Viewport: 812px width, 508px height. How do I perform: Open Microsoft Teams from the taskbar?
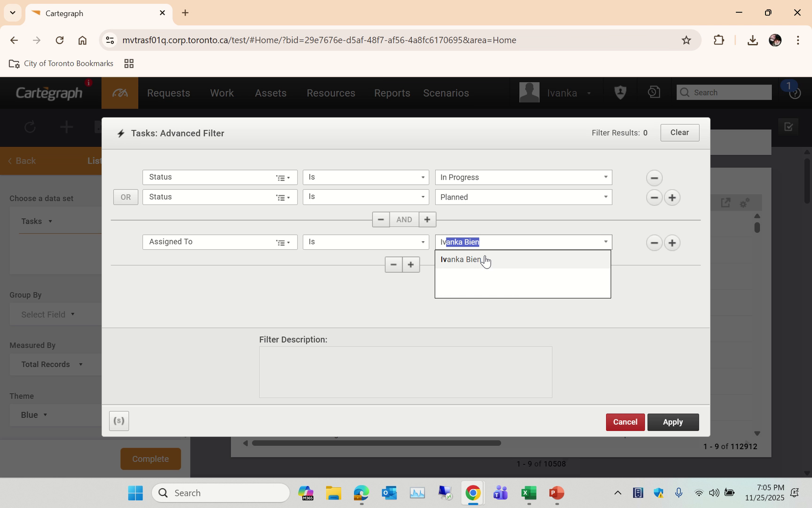(500, 492)
